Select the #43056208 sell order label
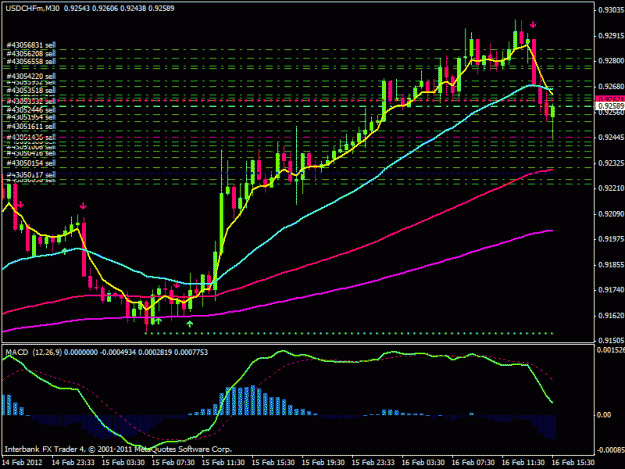 pos(31,53)
